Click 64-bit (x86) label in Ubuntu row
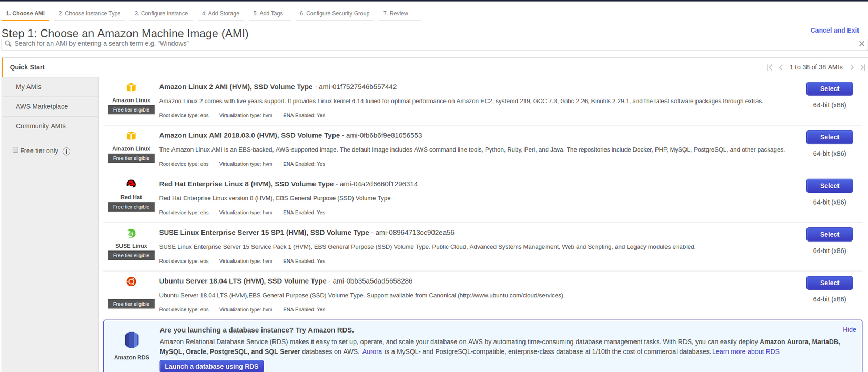The height and width of the screenshot is (372, 868). click(830, 299)
